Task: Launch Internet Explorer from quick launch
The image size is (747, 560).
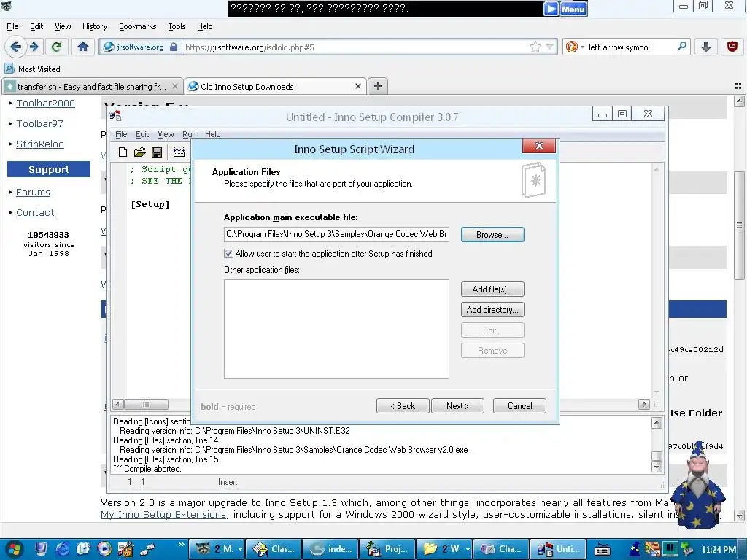Action: point(63,549)
